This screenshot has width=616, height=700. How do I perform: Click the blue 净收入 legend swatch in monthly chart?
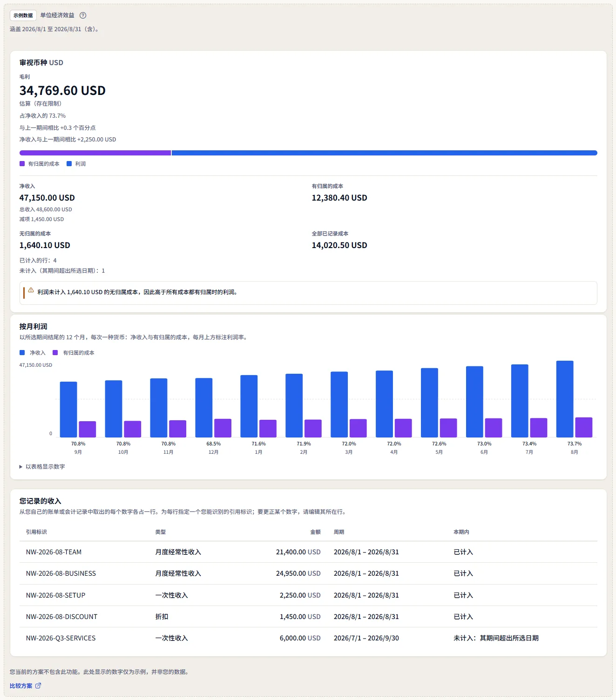click(22, 352)
